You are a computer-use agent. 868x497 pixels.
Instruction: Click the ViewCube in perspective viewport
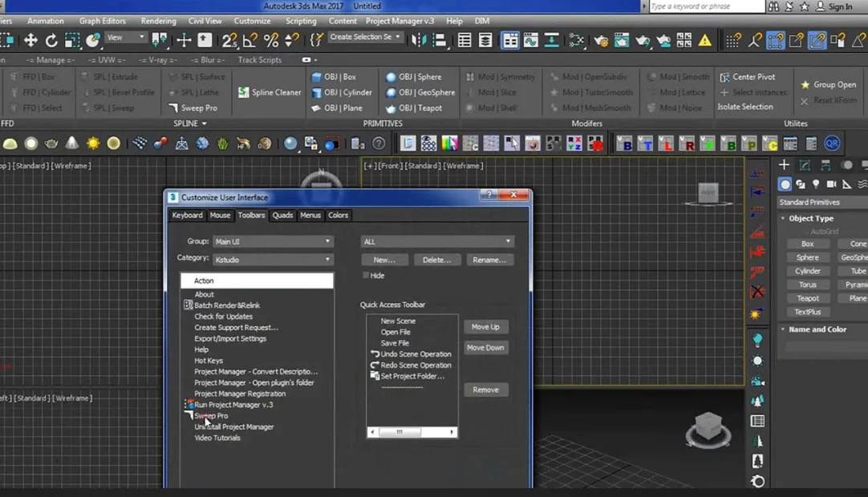(x=708, y=429)
